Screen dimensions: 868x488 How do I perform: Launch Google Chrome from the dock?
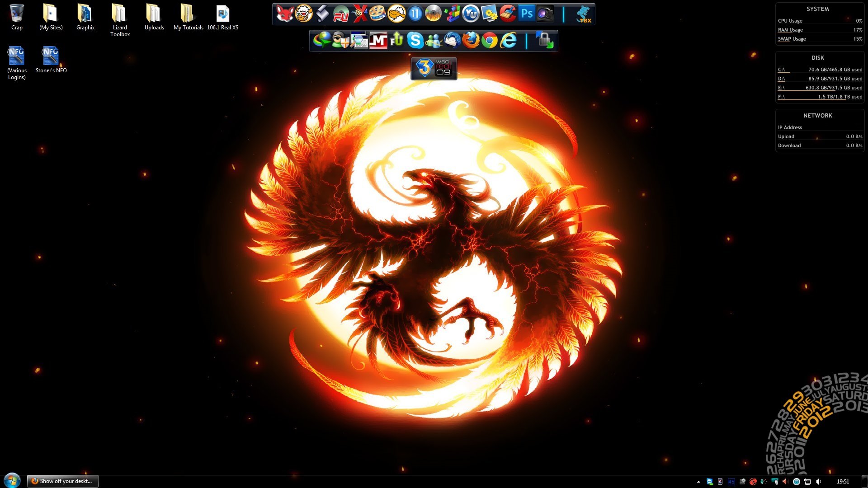[x=489, y=41]
